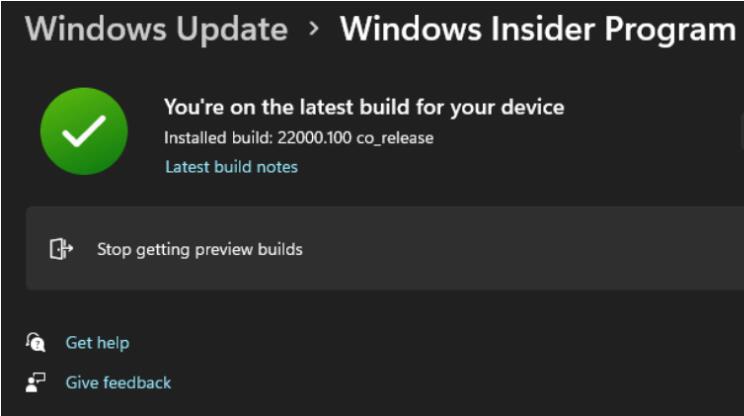Click the 'You're on the latest build' heading
This screenshot has height=416, width=744.
[364, 107]
